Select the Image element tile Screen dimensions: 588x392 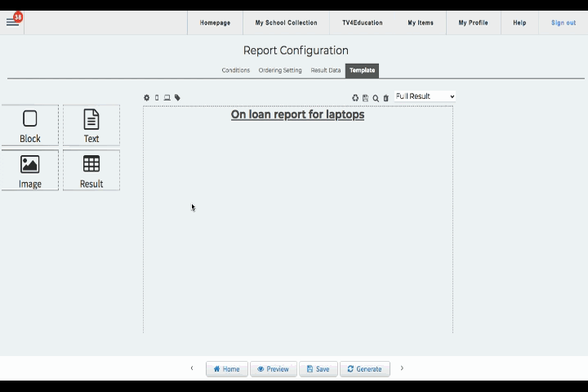tap(30, 171)
